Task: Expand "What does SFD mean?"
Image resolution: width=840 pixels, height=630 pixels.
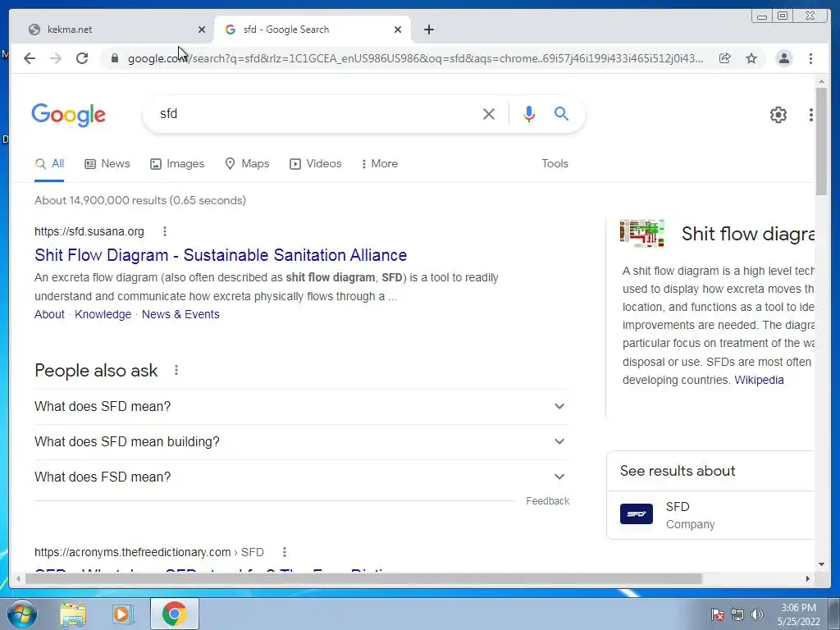Action: click(x=301, y=407)
